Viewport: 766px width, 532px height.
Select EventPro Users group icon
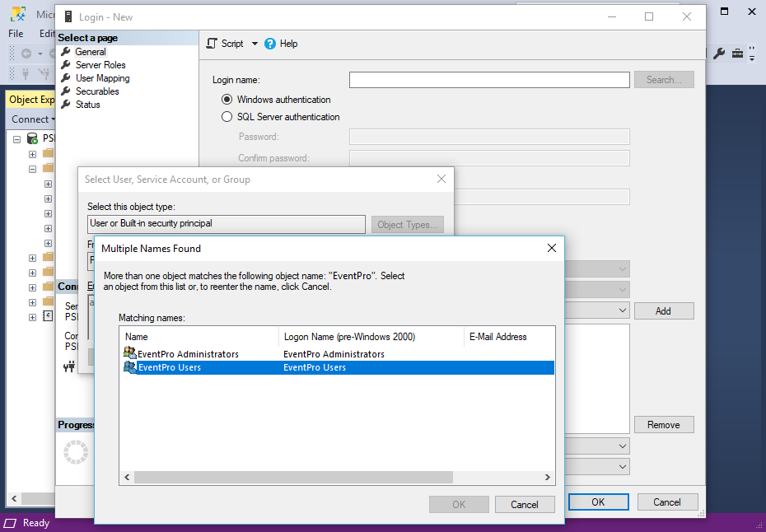coord(130,366)
